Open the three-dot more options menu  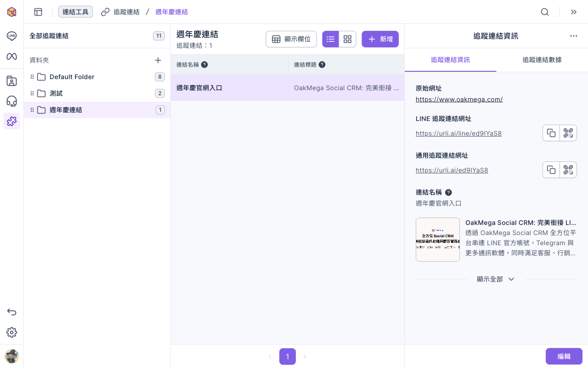[x=574, y=36]
